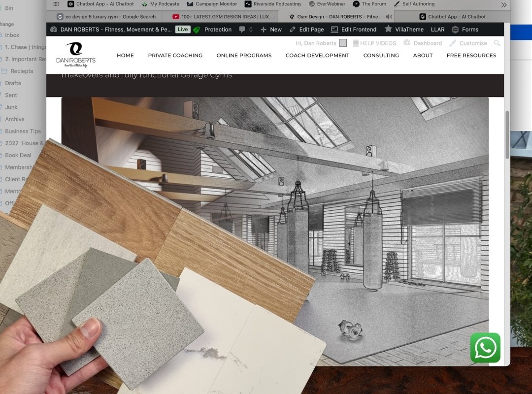This screenshot has height=394, width=532.
Task: Click the green WhatsApp chat icon
Action: [x=485, y=348]
